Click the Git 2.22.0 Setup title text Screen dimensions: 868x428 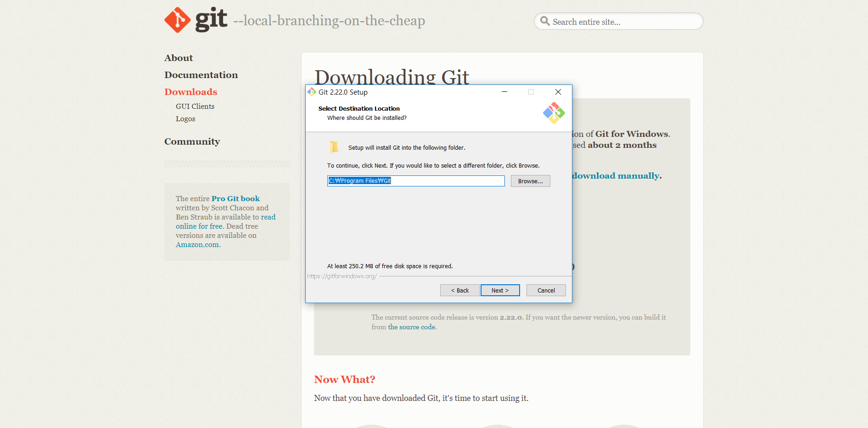click(x=343, y=92)
